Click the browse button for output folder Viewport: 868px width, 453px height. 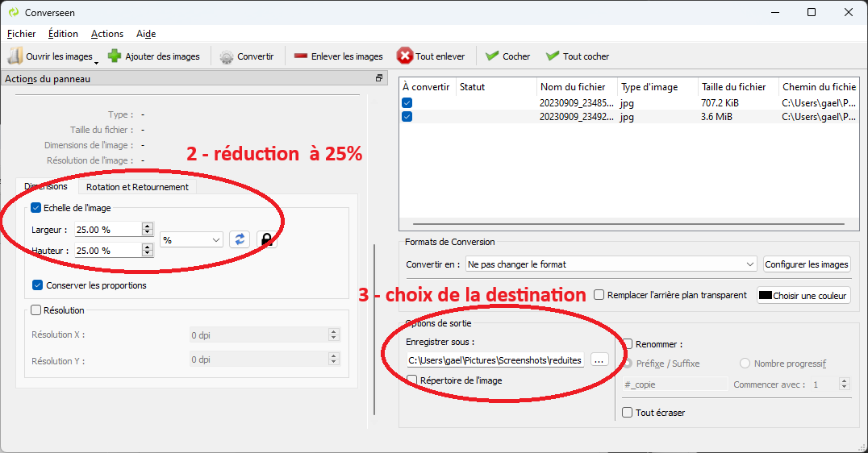pyautogui.click(x=599, y=360)
